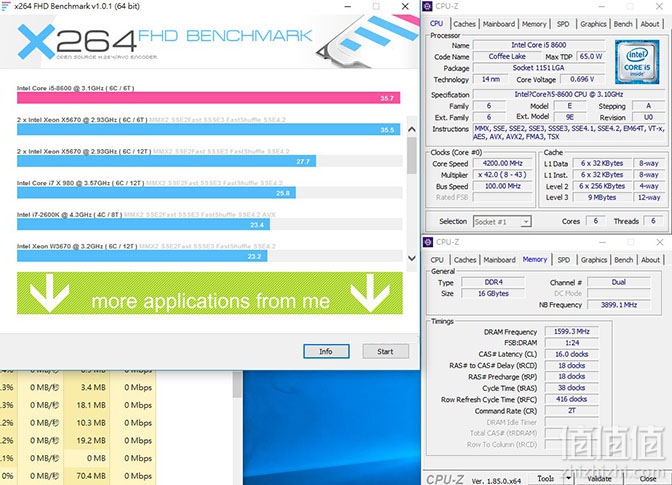Click the CAS# Latency 16.0 clocks value
Viewport: 672px width, 485px height.
571,354
